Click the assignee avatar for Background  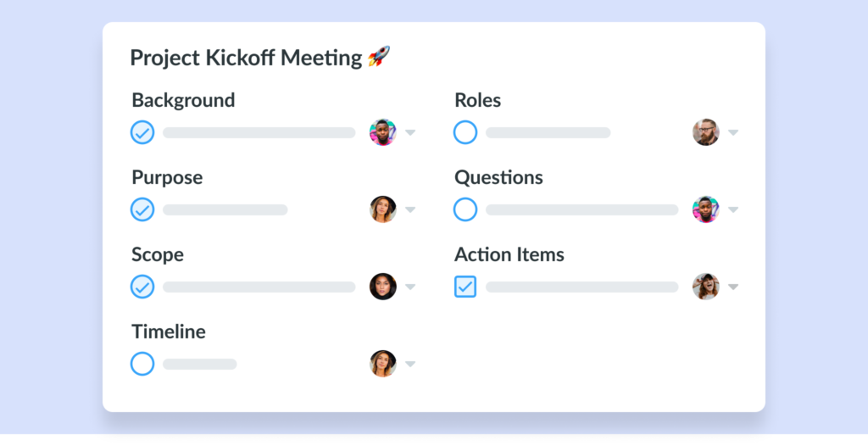click(383, 132)
